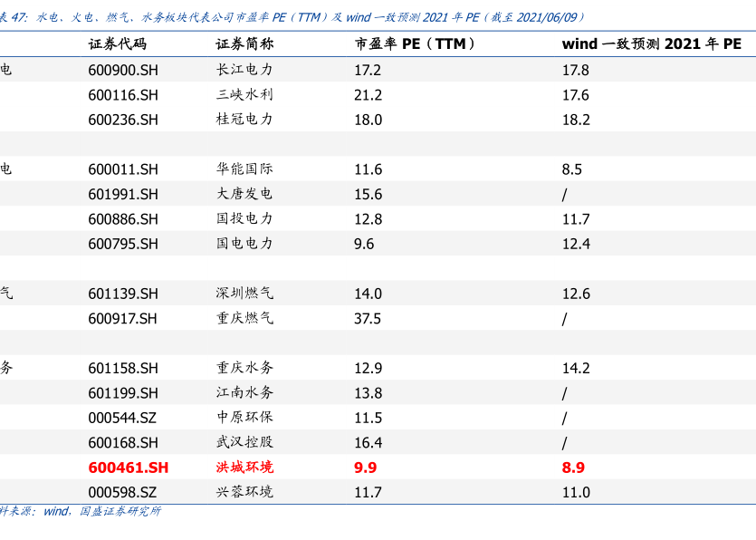
Task: Click 武汉控股 PE value 16.4
Action: coord(368,443)
